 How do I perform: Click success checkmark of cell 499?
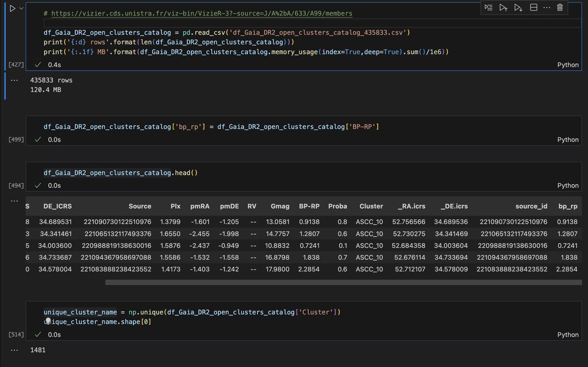tap(38, 140)
